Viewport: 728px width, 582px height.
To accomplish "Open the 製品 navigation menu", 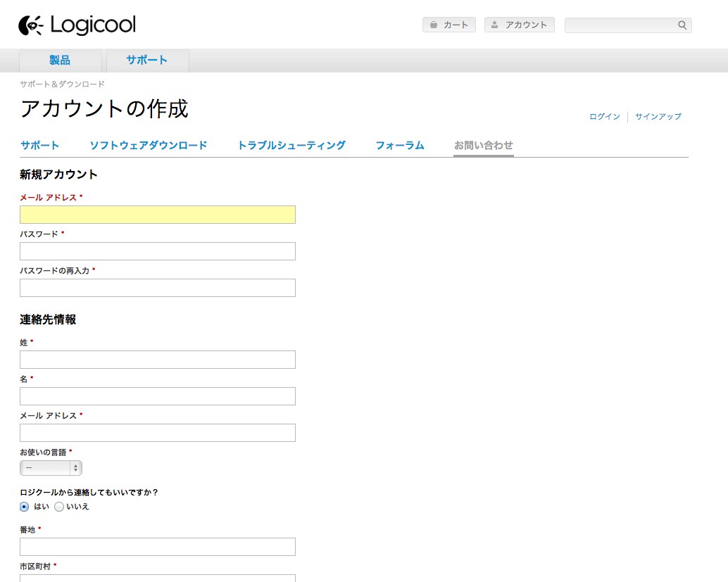I will click(59, 61).
